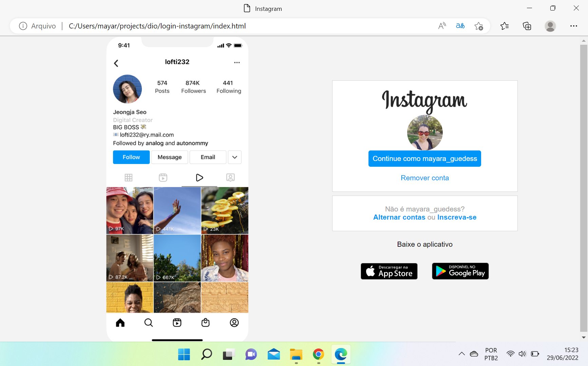This screenshot has height=366, width=588.
Task: Open the hidden icons arrow in system tray
Action: (461, 353)
